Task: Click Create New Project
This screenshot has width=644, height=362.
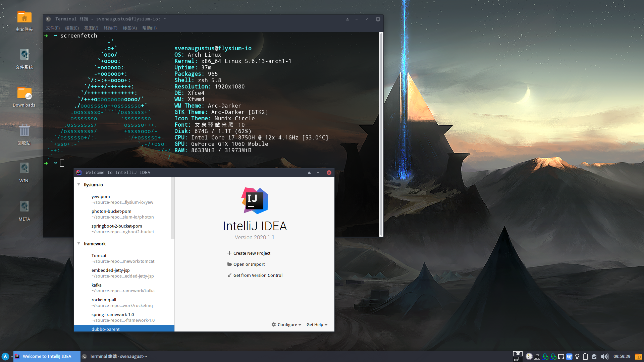Action: coord(252,253)
